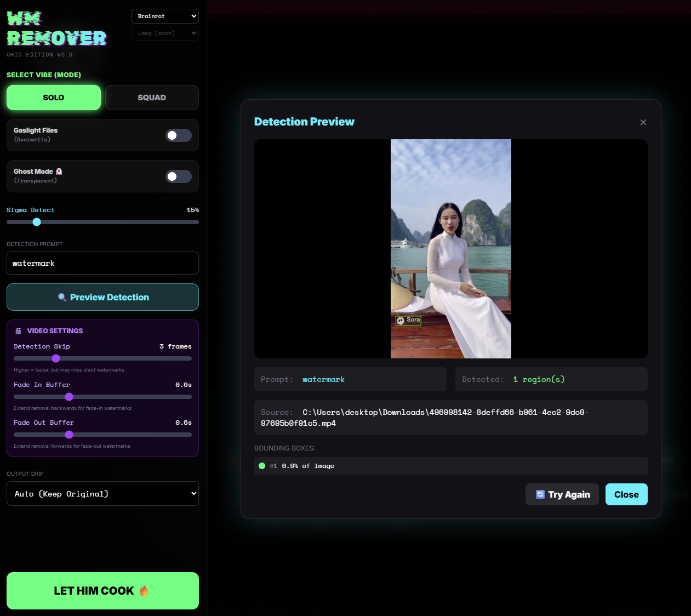Click the WM Remover glitch logo
The width and height of the screenshot is (691, 616).
(55, 28)
